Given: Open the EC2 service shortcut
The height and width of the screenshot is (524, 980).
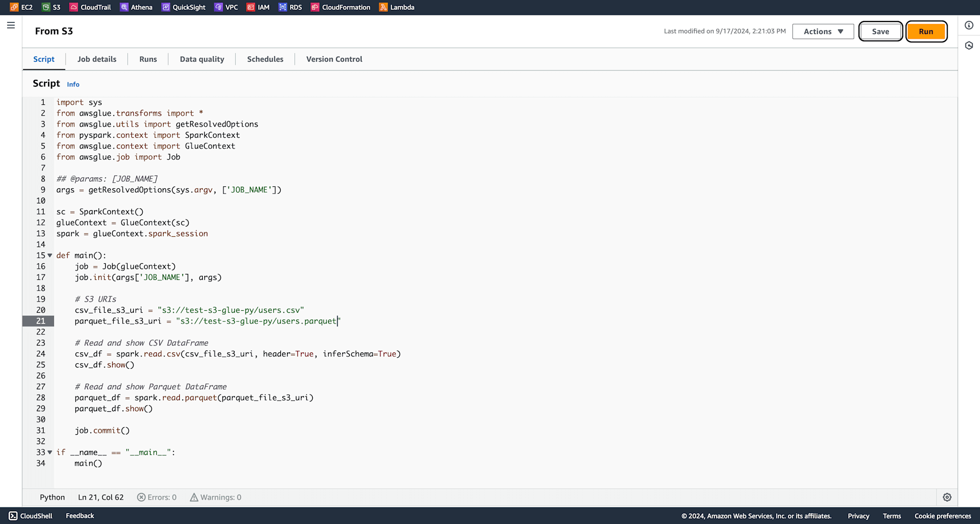Looking at the screenshot, I should click(21, 7).
